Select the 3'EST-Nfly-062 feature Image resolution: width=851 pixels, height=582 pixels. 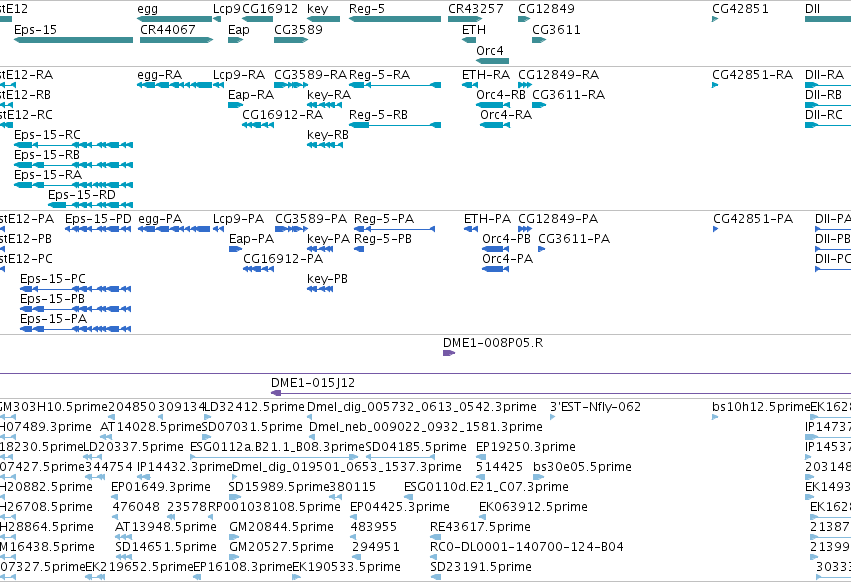552,417
